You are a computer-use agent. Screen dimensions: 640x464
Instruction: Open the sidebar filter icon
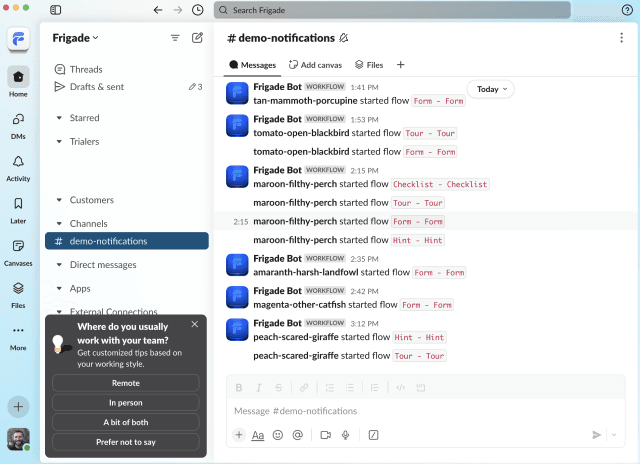click(x=175, y=38)
